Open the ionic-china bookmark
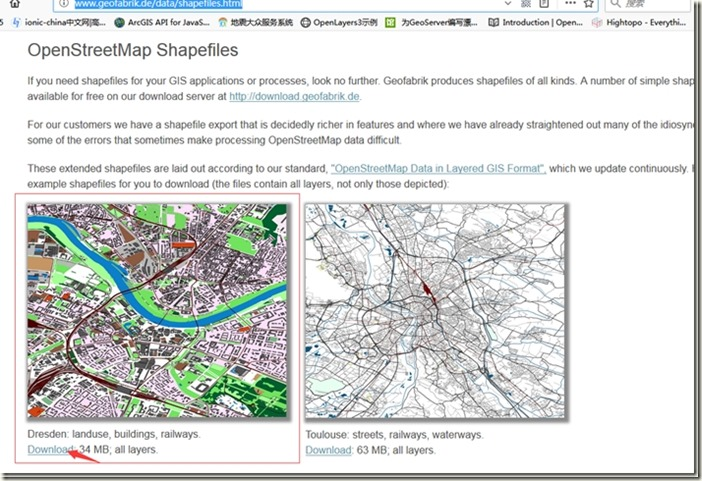Viewport: 702px width, 481px height. [60, 22]
